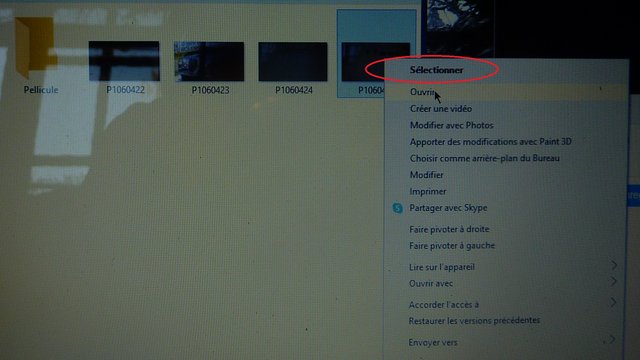Choose Partager avec Skype
Viewport: 640px width, 360px height.
448,208
